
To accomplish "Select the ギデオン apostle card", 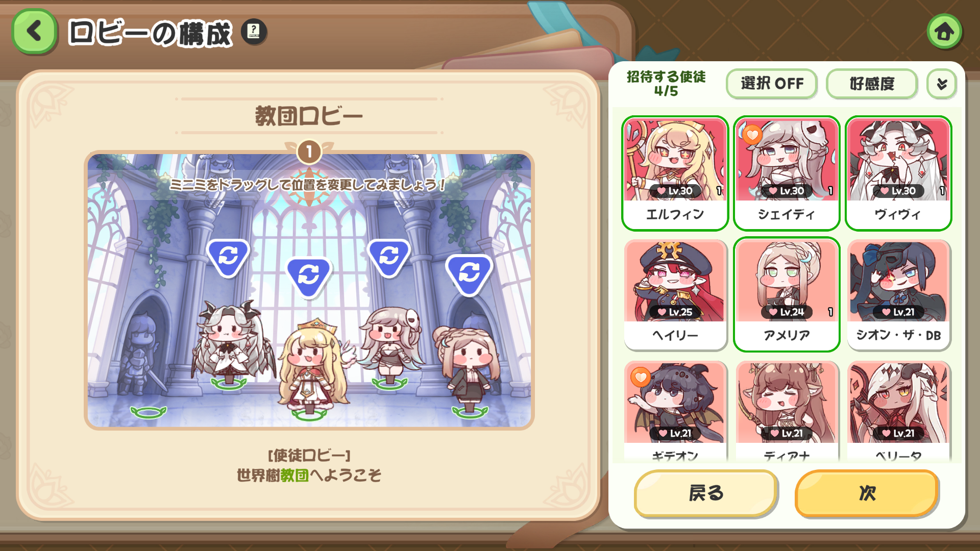I will [x=675, y=411].
